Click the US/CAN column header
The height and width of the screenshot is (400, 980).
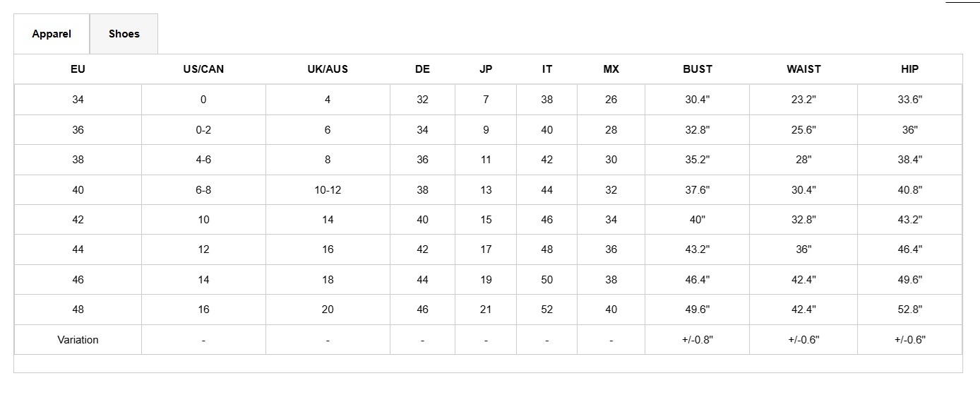tap(203, 69)
